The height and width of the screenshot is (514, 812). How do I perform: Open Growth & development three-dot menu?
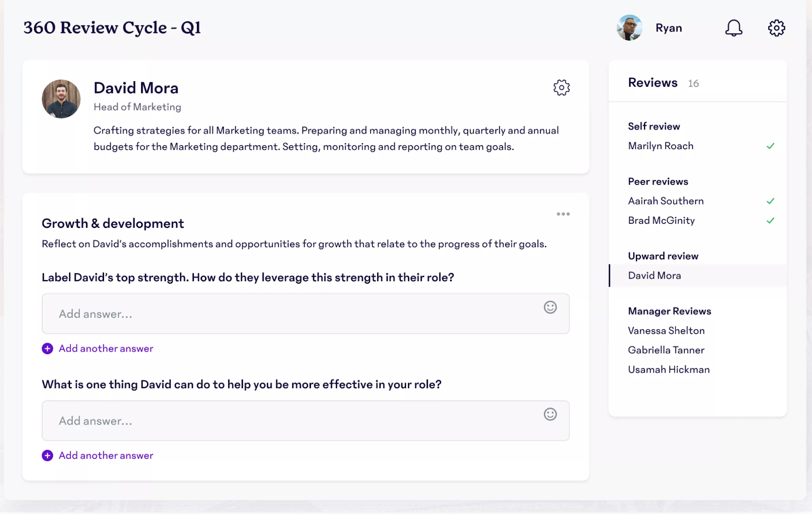point(563,214)
